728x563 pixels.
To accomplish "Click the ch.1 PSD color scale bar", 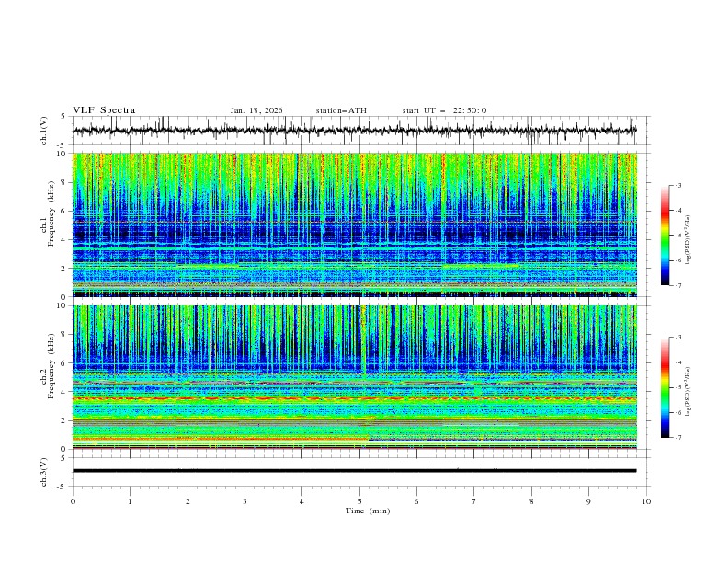I will pyautogui.click(x=665, y=236).
